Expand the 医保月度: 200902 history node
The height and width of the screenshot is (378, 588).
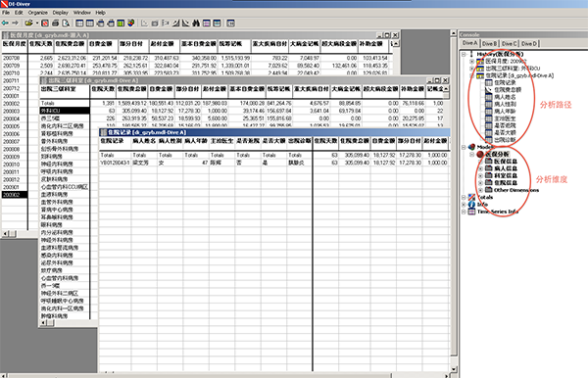tap(471, 61)
